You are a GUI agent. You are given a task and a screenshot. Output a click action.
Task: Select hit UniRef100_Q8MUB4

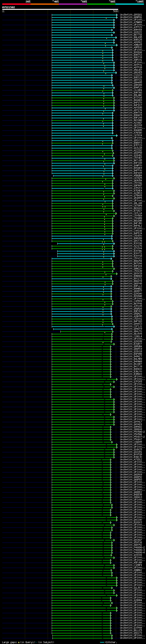tap(131, 347)
